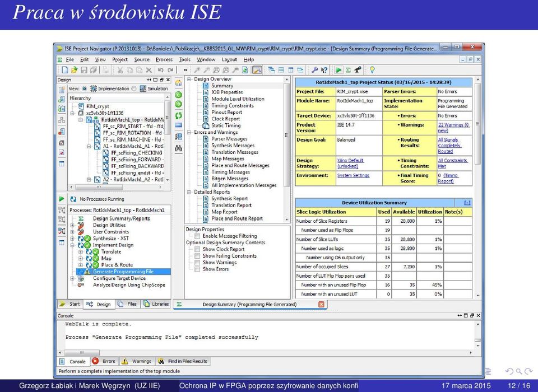Click the green run process arrow icon

(62, 199)
